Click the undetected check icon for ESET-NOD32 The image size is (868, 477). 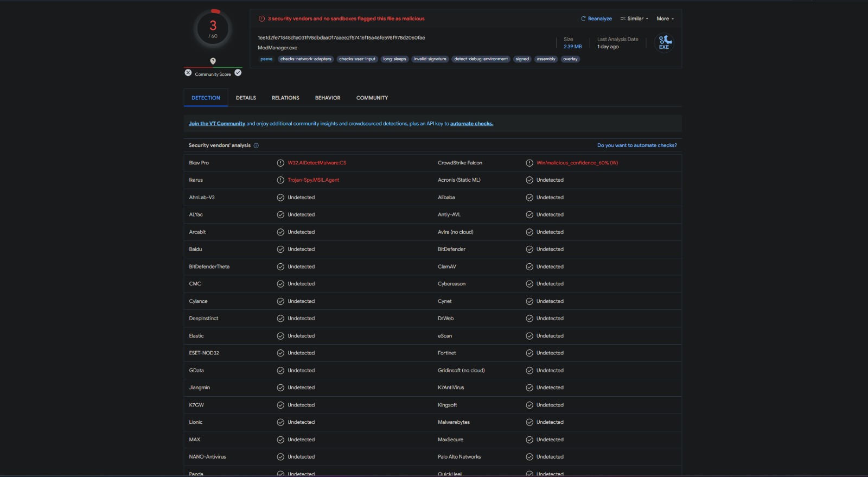click(280, 353)
